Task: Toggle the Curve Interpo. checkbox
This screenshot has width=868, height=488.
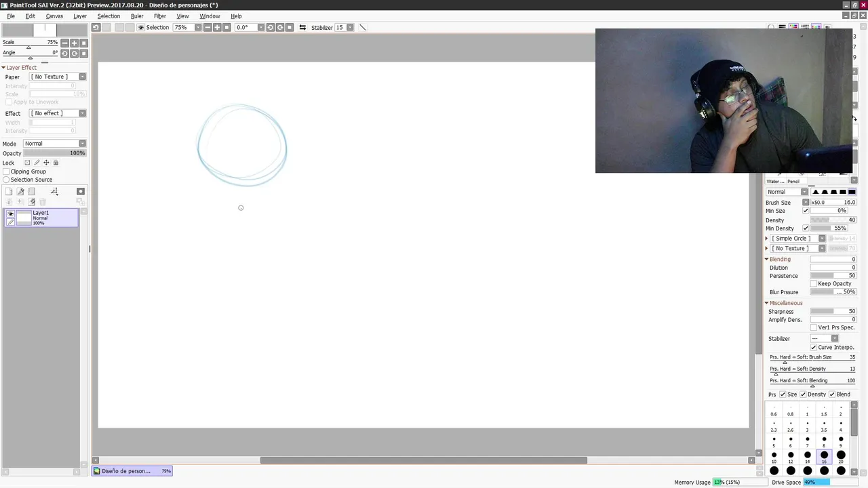Action: coord(814,347)
